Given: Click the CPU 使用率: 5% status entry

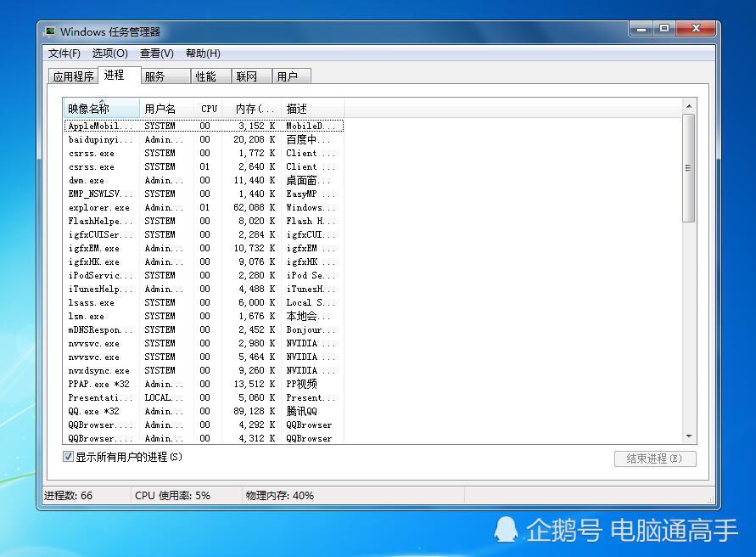Looking at the screenshot, I should pos(172,495).
